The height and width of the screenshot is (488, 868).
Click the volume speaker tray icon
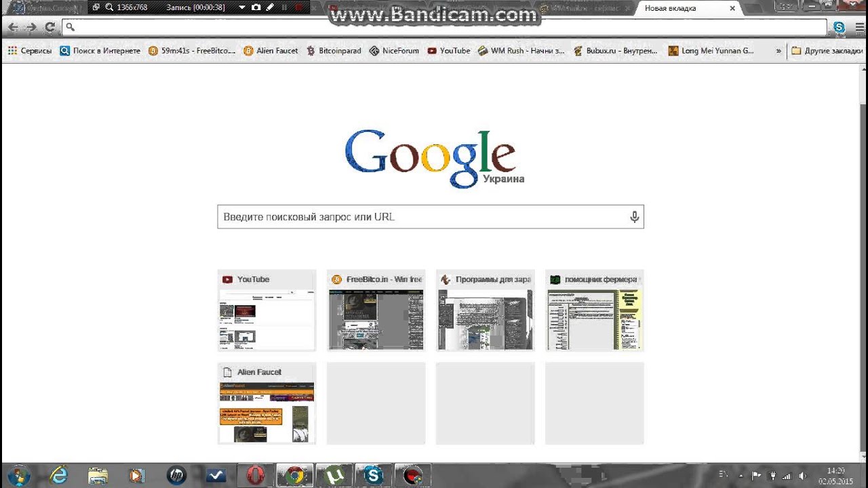pos(803,476)
